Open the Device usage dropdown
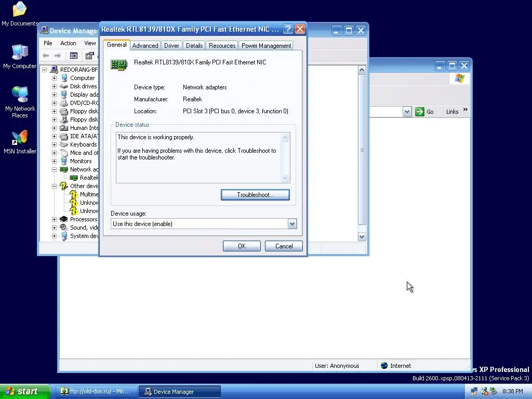The width and height of the screenshot is (532, 399). pyautogui.click(x=292, y=224)
